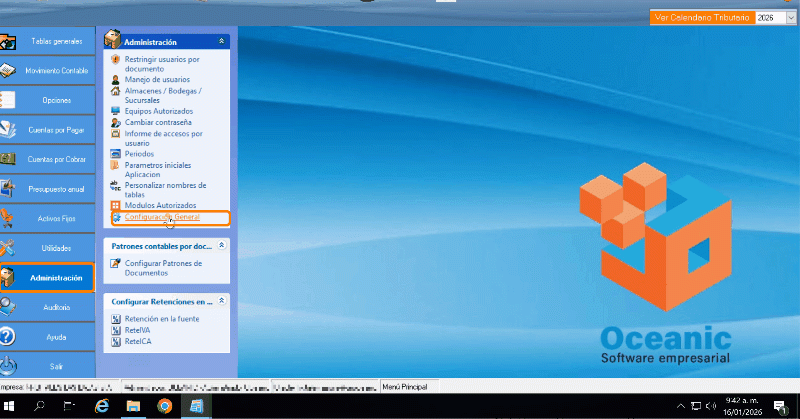The image size is (800, 419).
Task: Click the Configurar Patrones de Documentos icon
Action: click(116, 263)
